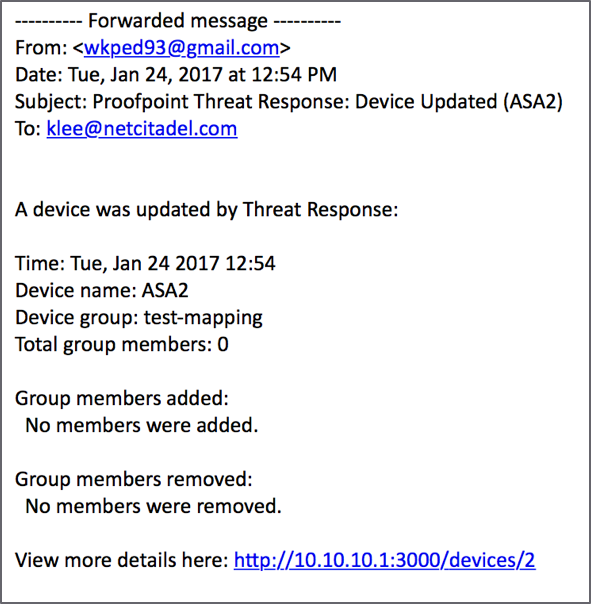Click the 'Group members removed:' heading

[x=133, y=480]
